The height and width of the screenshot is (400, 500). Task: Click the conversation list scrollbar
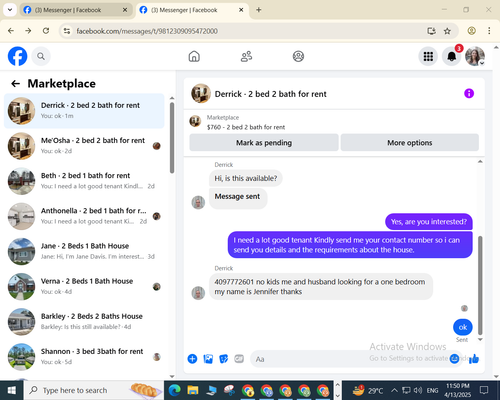[x=172, y=138]
